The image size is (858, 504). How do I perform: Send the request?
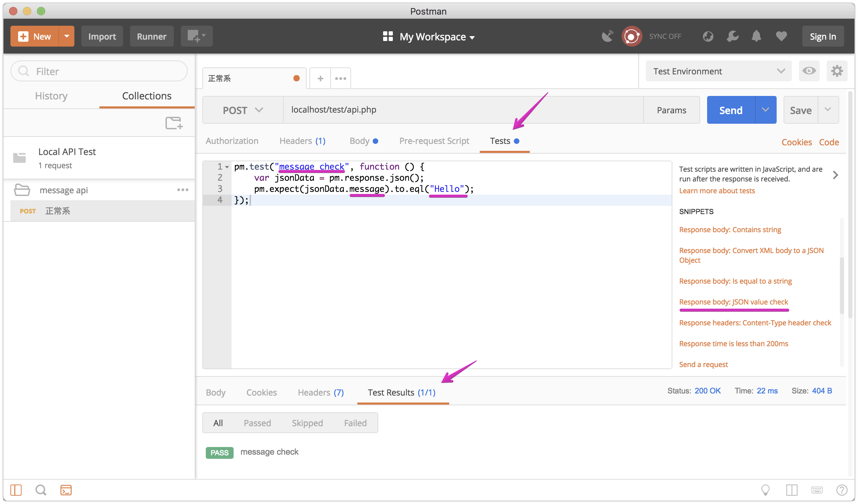[731, 110]
